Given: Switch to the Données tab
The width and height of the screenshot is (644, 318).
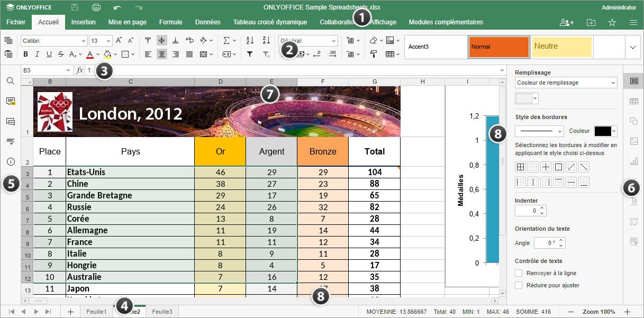Looking at the screenshot, I should tap(208, 22).
